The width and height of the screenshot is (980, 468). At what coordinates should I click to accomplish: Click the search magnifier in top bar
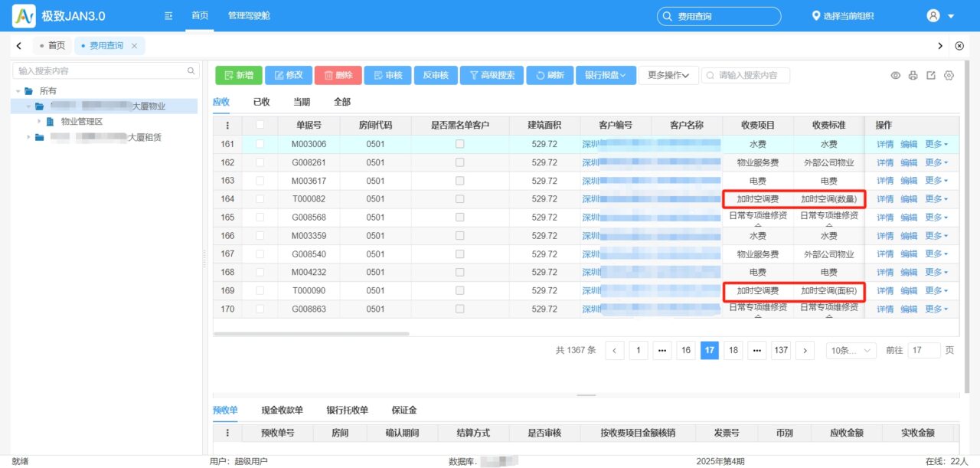click(x=668, y=16)
